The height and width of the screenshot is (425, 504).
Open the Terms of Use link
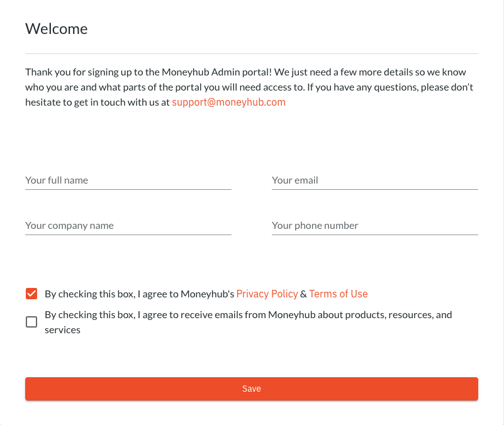pos(339,294)
